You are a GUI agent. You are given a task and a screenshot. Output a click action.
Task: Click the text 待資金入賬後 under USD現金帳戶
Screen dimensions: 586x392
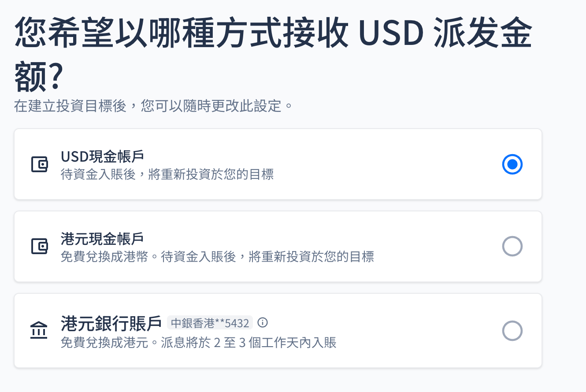pyautogui.click(x=98, y=174)
